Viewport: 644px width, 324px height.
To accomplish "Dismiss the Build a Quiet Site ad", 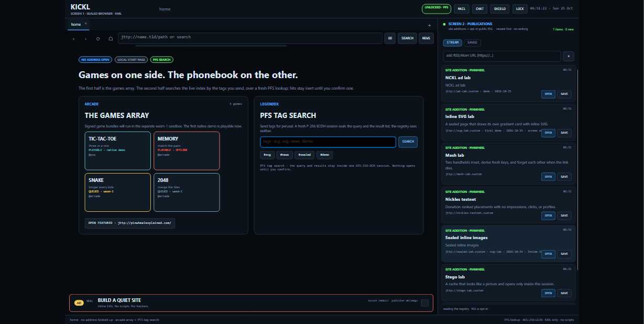I will pos(424,303).
